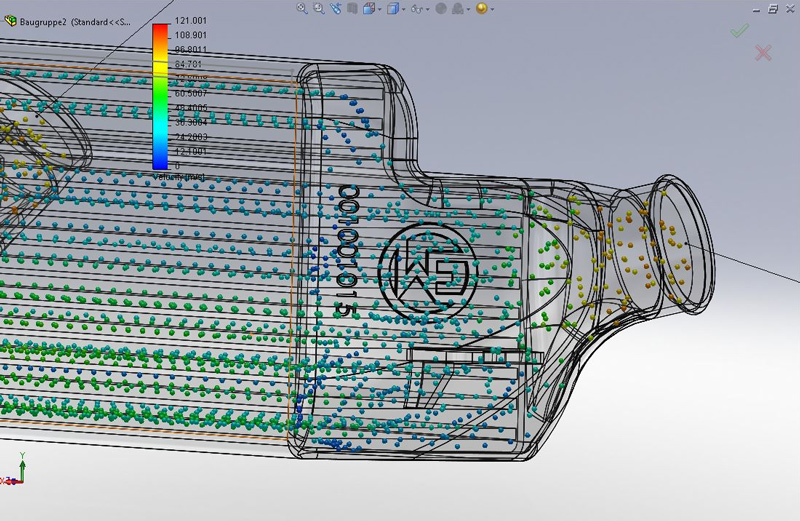
Task: Restore down the document window
Action: tap(773, 8)
